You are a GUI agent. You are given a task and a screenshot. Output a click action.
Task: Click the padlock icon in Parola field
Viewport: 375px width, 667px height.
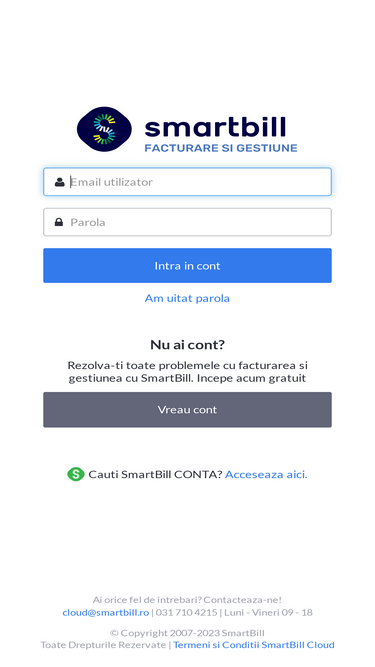point(59,222)
